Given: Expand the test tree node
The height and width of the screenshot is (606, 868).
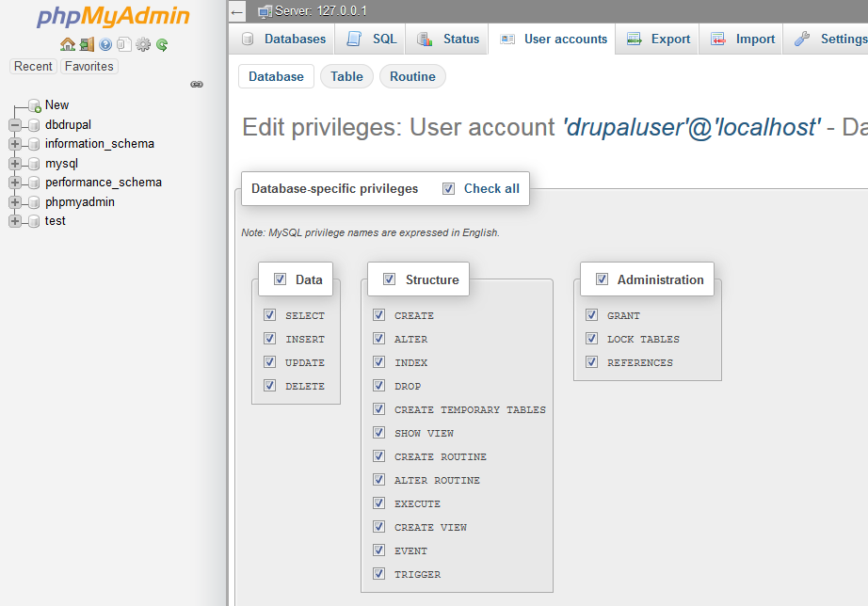Looking at the screenshot, I should [15, 221].
